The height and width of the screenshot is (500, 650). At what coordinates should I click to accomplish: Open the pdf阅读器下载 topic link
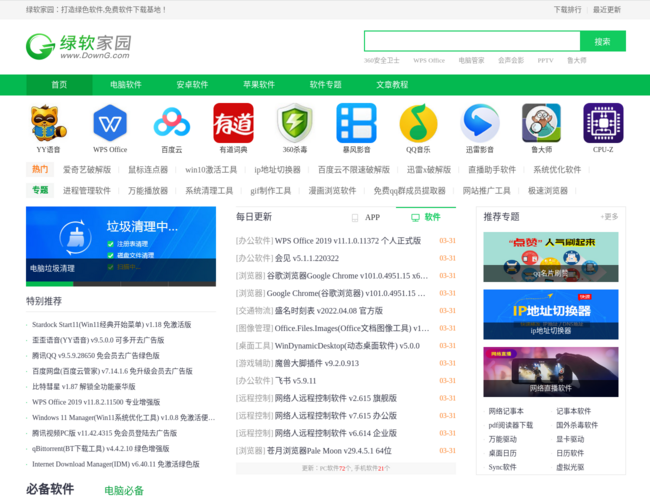point(511,425)
